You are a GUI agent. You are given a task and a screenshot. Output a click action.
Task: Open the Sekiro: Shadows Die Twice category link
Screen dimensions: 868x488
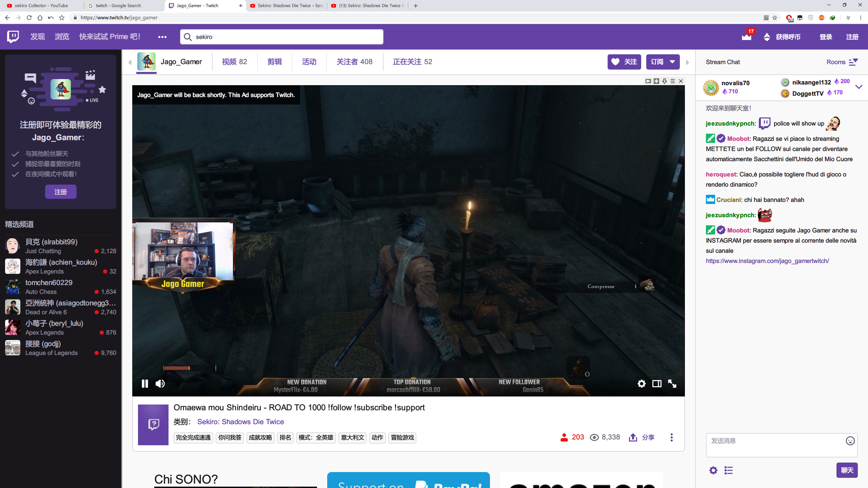(x=240, y=421)
